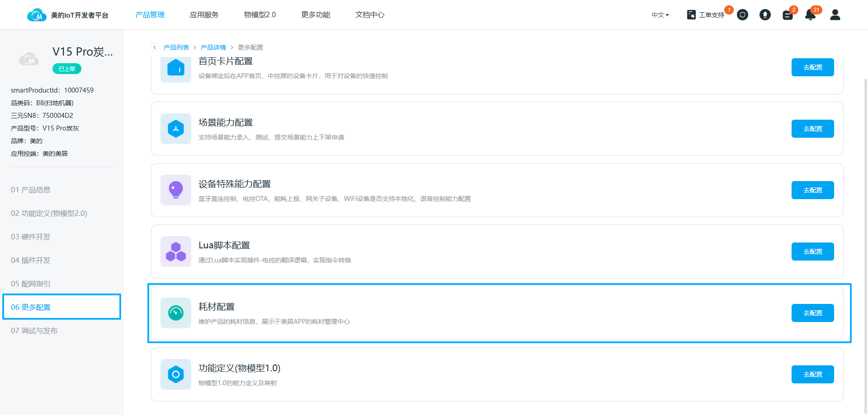Image resolution: width=868 pixels, height=415 pixels.
Task: Click 去配置 for 耗材配置
Action: tap(812, 313)
